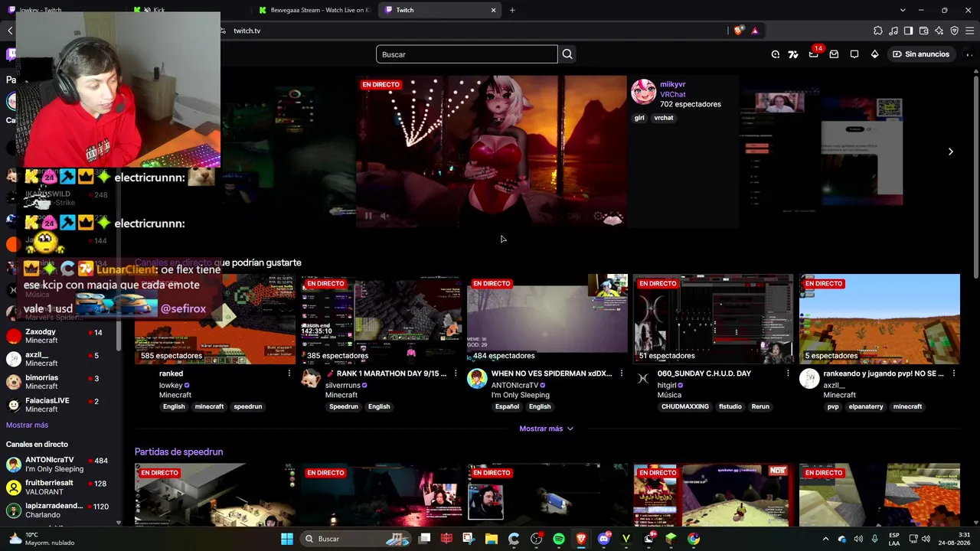Screen dimensions: 980x551
Task: Switch to the flexvegaaa Stream Kick tab
Action: [x=314, y=10]
